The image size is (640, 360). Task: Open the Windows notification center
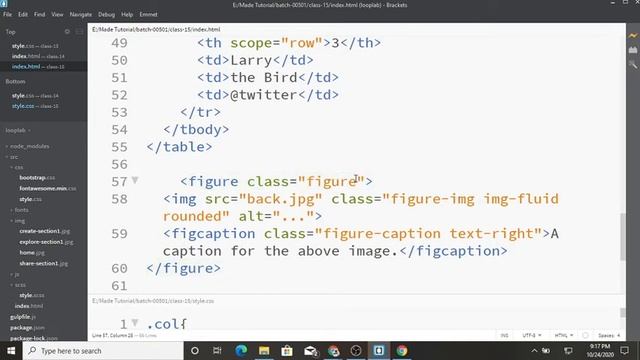click(624, 351)
